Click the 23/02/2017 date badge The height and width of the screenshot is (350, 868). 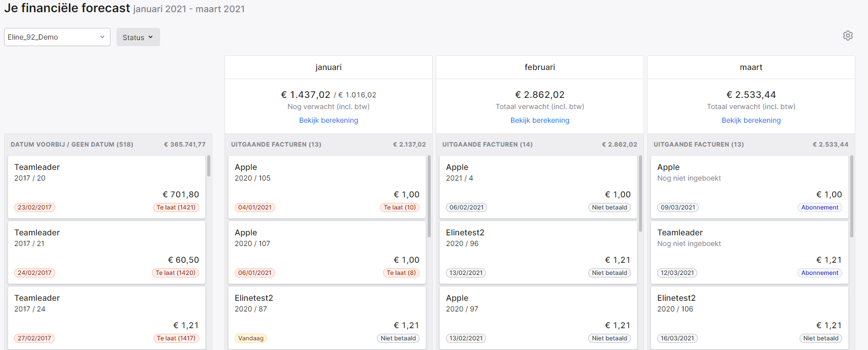(x=34, y=207)
